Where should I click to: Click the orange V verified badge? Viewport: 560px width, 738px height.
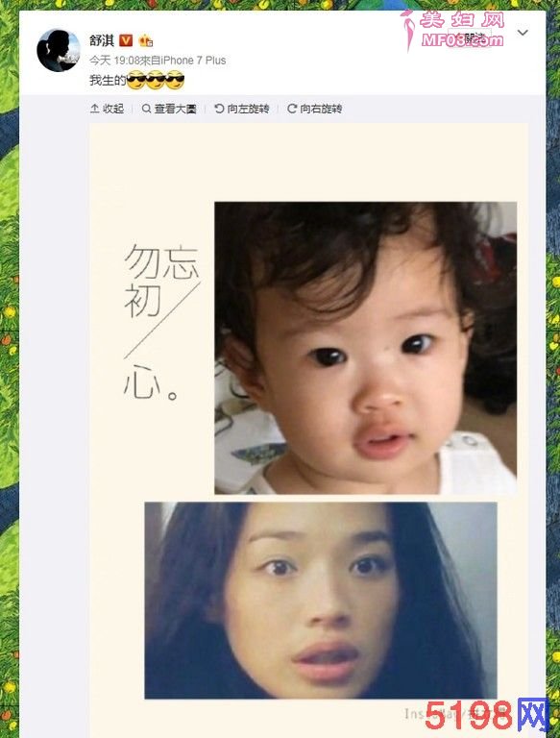click(x=126, y=40)
